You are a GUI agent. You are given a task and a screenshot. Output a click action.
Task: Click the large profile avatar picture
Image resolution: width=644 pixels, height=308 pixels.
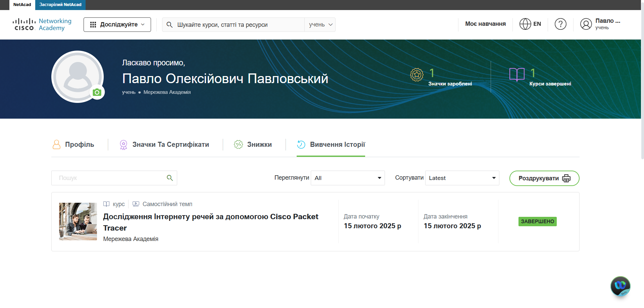(78, 77)
